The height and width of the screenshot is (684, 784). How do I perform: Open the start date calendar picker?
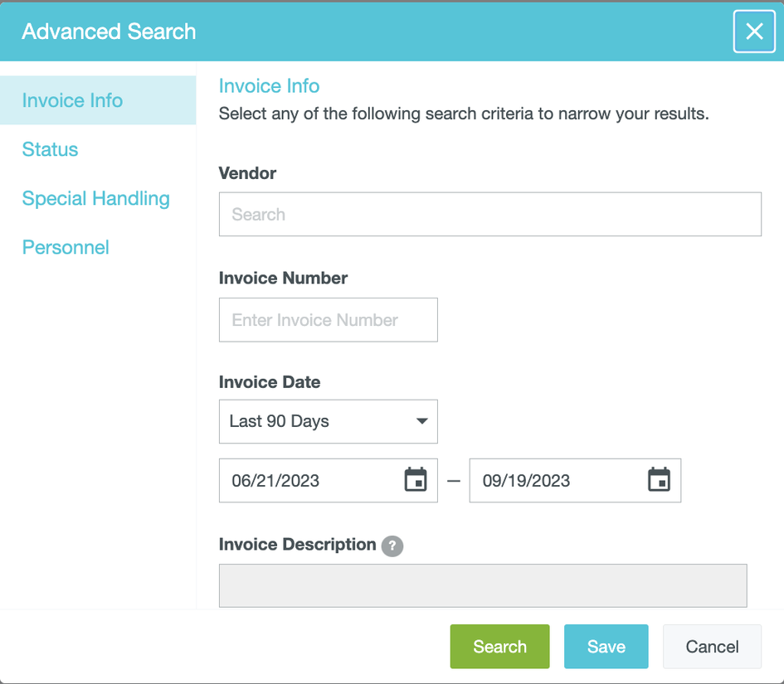(416, 480)
